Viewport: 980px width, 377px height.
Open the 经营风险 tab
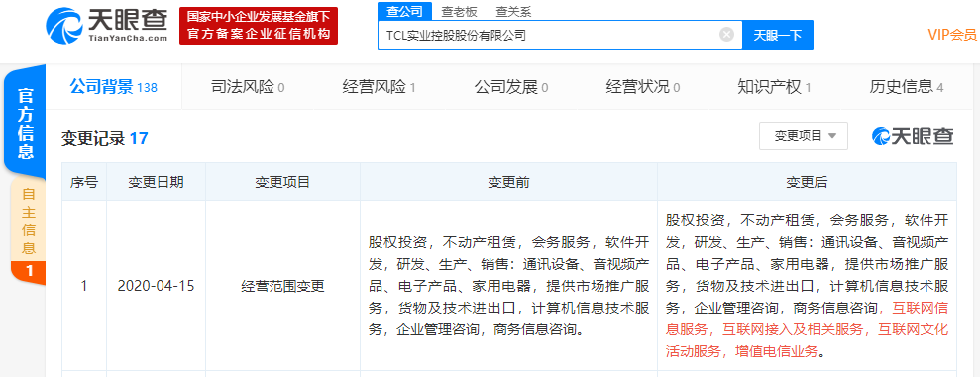(x=379, y=87)
